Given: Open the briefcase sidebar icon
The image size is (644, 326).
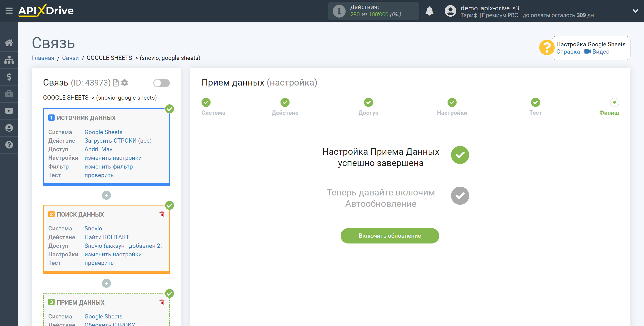Looking at the screenshot, I should tap(9, 94).
